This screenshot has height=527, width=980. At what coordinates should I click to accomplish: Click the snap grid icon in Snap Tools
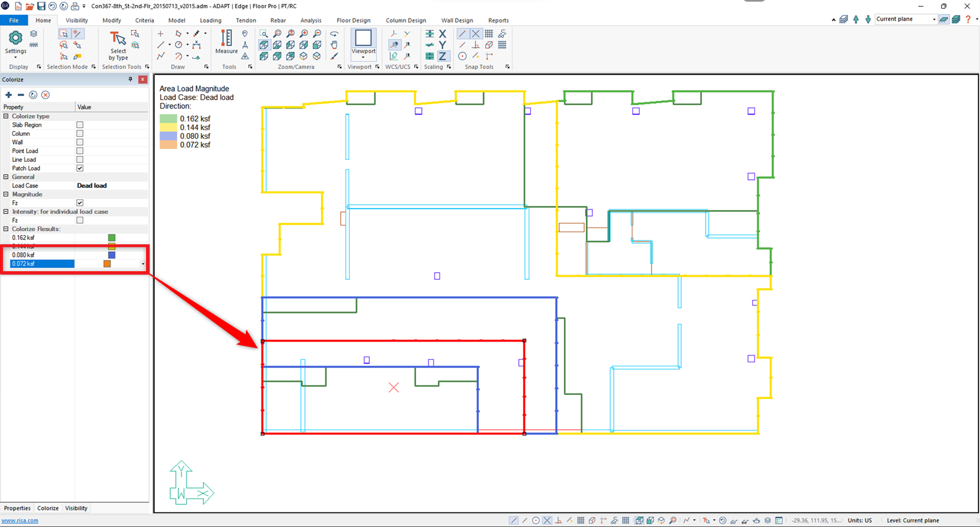489,34
